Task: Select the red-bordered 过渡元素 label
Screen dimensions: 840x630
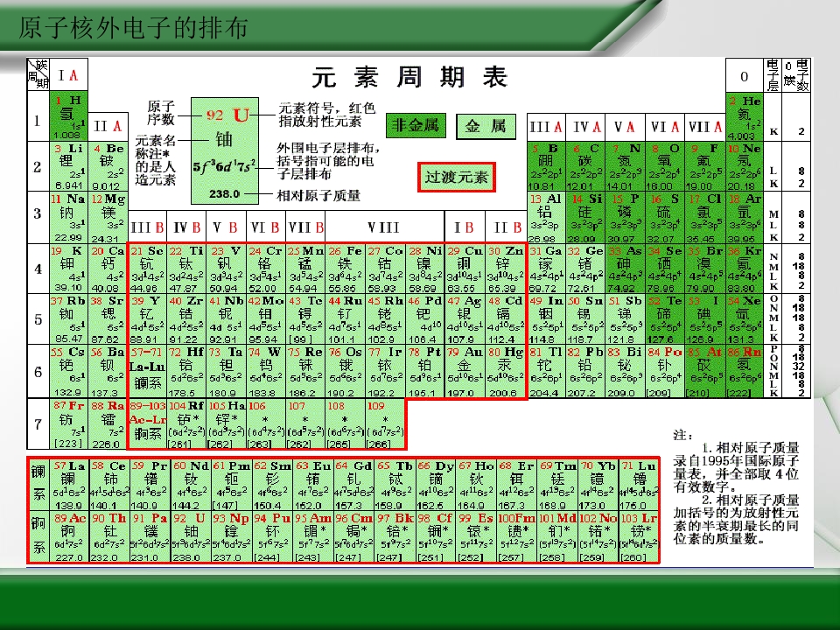Action: tap(455, 178)
